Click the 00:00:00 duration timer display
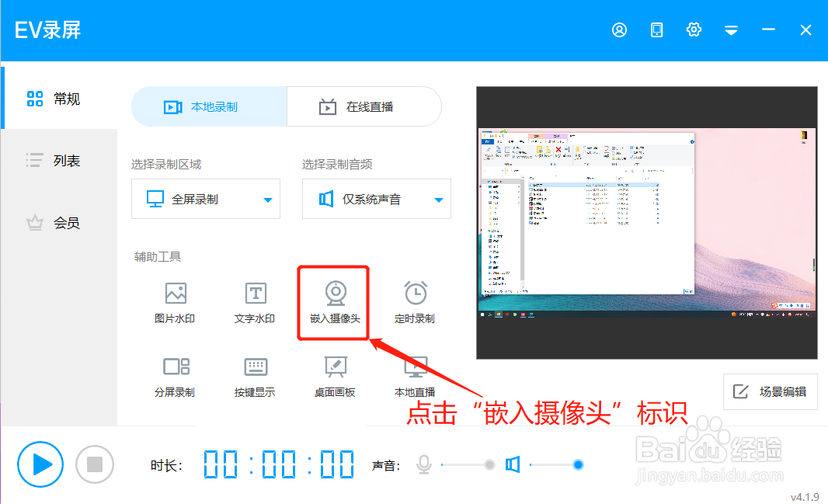The image size is (828, 504). tap(279, 464)
